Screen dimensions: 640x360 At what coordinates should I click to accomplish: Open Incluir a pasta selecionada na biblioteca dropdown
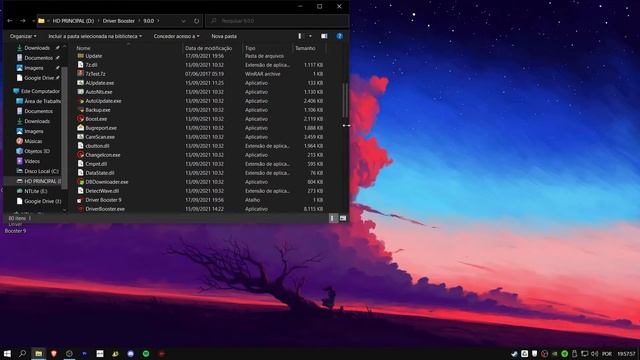(x=95, y=36)
